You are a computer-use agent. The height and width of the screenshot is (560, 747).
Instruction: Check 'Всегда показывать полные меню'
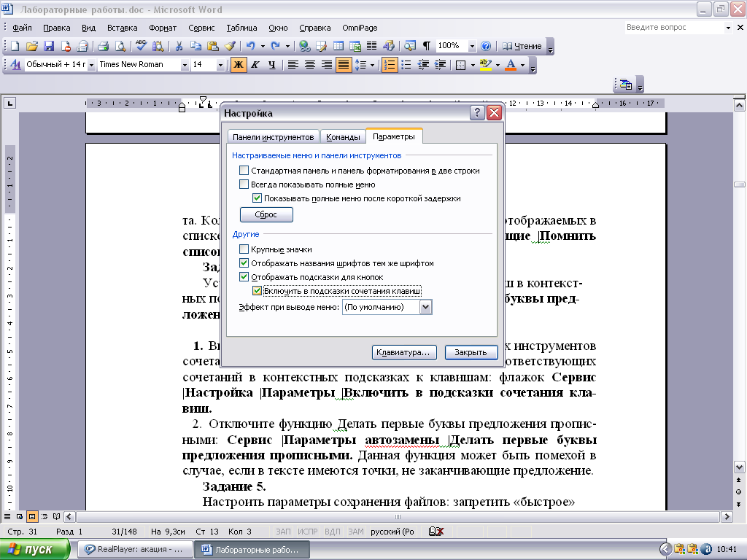pos(244,184)
